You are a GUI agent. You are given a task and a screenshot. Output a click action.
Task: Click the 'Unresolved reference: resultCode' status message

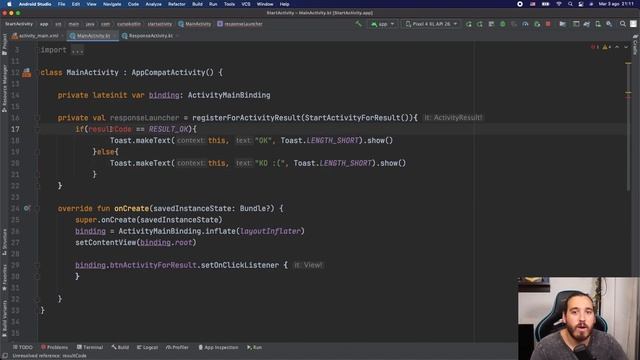49,356
